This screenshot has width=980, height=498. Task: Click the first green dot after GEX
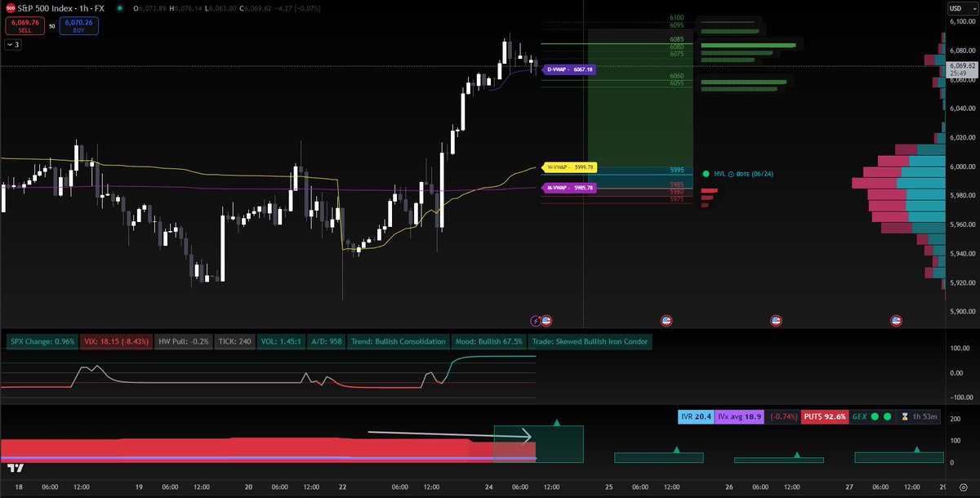875,417
